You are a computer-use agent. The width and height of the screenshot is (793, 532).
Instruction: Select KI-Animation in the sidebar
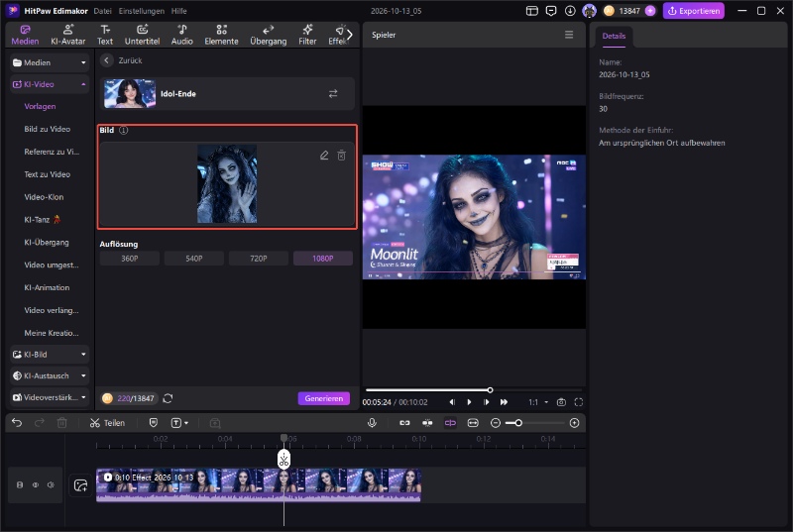(47, 287)
